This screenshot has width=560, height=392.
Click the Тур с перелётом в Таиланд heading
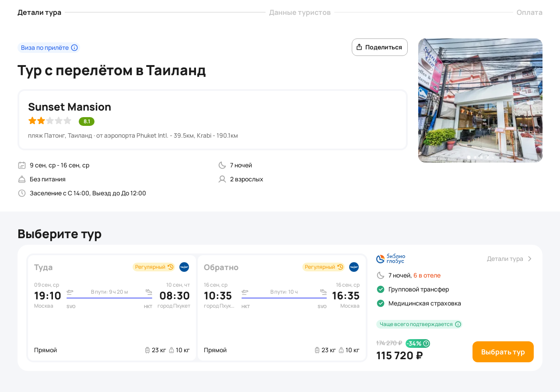(112, 70)
